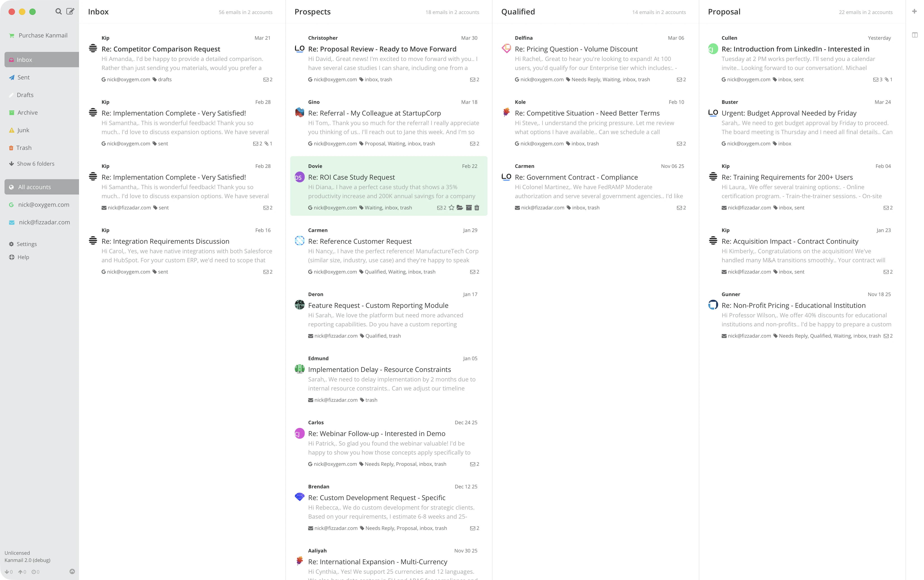This screenshot has width=924, height=580.
Task: Archive the ROI Case Study email
Action: [469, 208]
